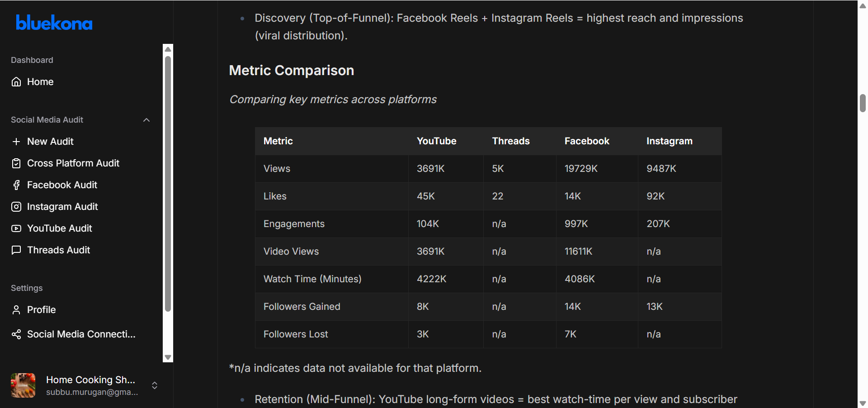
Task: Start a New Audit
Action: (50, 142)
